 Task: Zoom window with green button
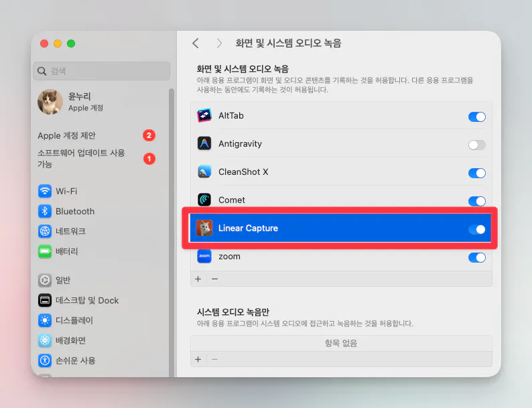[x=71, y=44]
